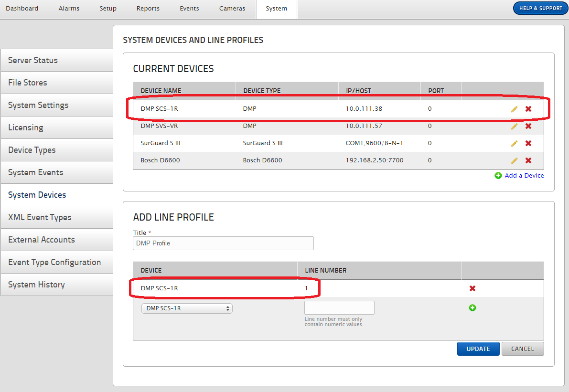Screen dimensions: 569x392
Task: Select host value COM1;9600/8-N-1
Action: tap(375, 143)
